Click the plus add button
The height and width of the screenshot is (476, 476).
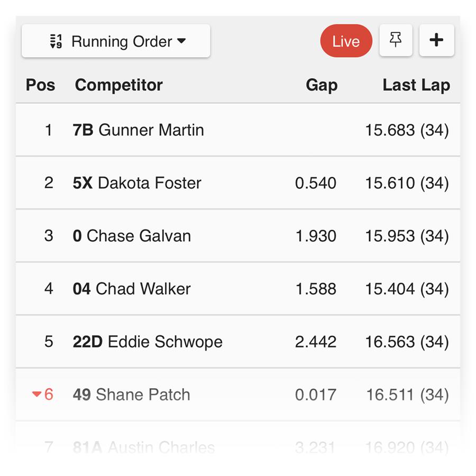click(x=436, y=40)
